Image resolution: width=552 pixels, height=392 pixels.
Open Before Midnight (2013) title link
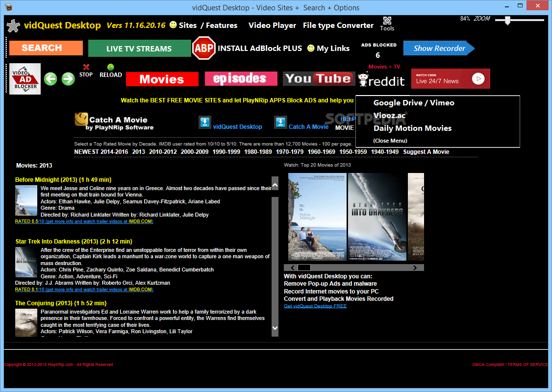(x=63, y=179)
